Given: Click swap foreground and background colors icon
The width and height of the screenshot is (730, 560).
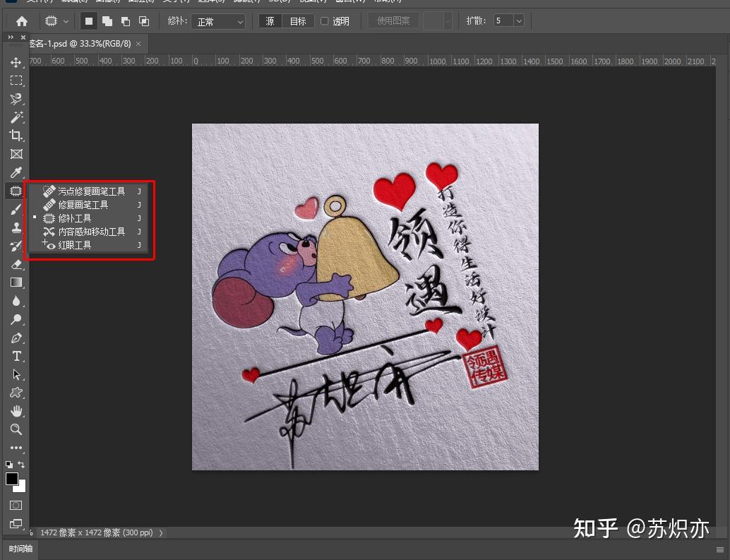Looking at the screenshot, I should [21, 464].
